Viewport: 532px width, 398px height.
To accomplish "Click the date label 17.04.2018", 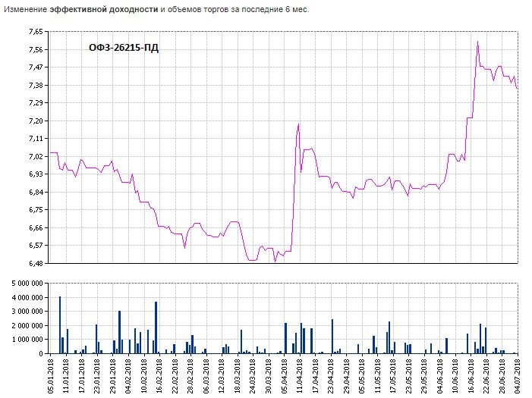I will (316, 377).
